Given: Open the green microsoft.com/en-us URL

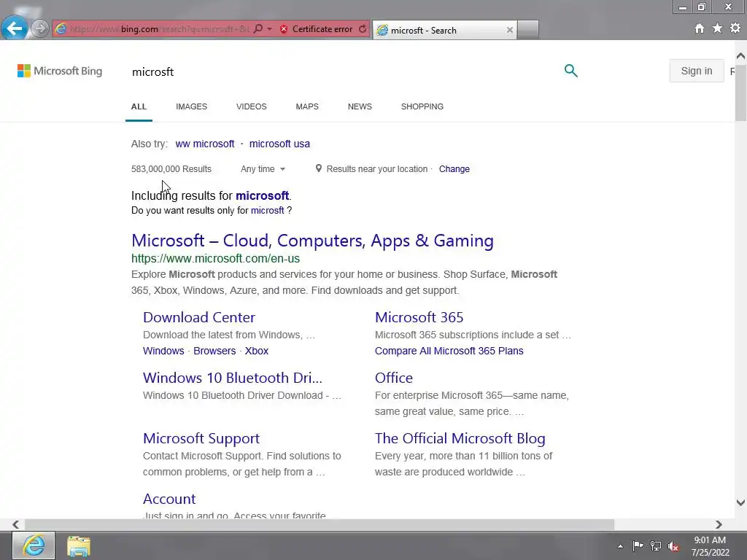Looking at the screenshot, I should click(215, 259).
